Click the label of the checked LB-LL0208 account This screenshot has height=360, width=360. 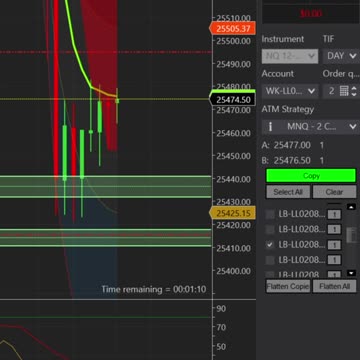(302, 245)
